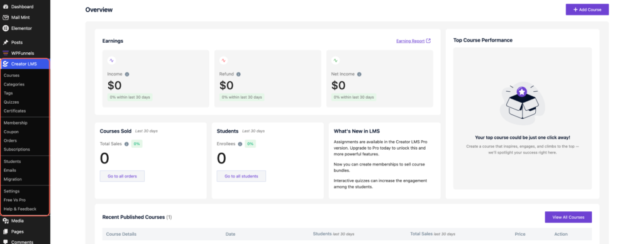Go to Certificates submenu item
Viewport: 644px width, 244px height.
tap(15, 111)
